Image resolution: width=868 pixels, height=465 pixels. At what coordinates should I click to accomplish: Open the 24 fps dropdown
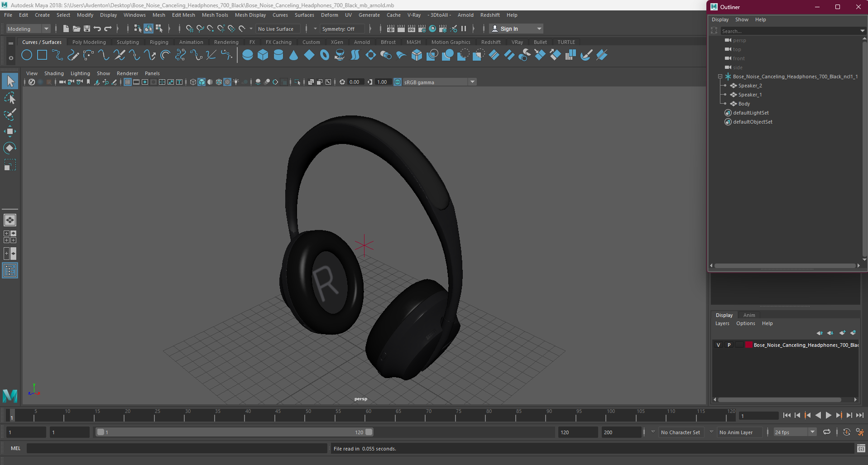click(795, 432)
